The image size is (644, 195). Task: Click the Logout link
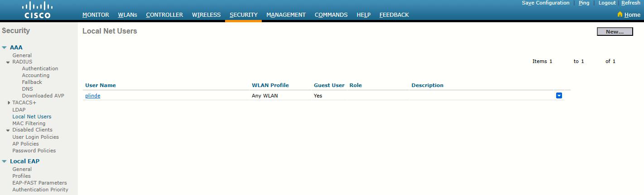pos(607,3)
